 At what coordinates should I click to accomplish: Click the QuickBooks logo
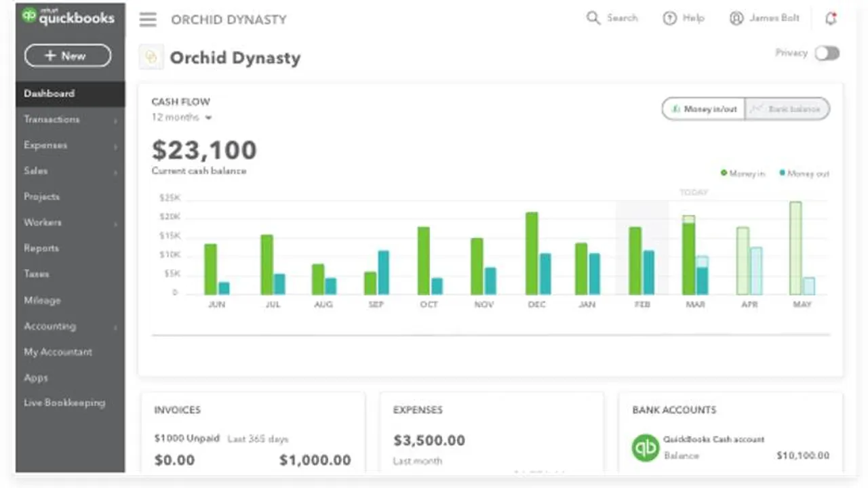pos(68,17)
